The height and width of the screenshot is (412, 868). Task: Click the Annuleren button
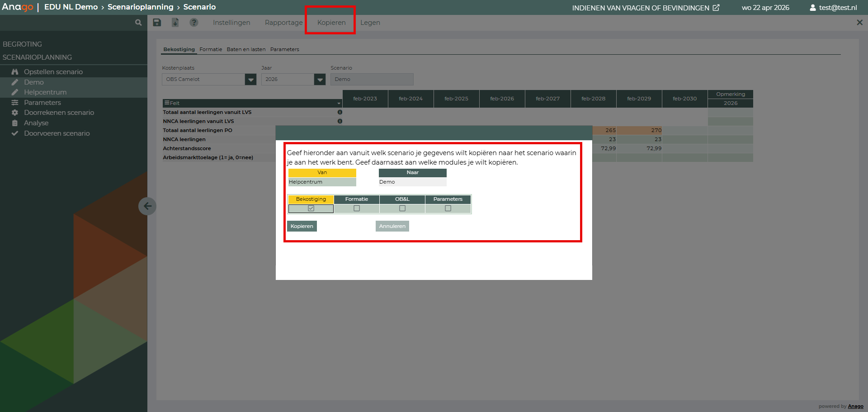(392, 226)
